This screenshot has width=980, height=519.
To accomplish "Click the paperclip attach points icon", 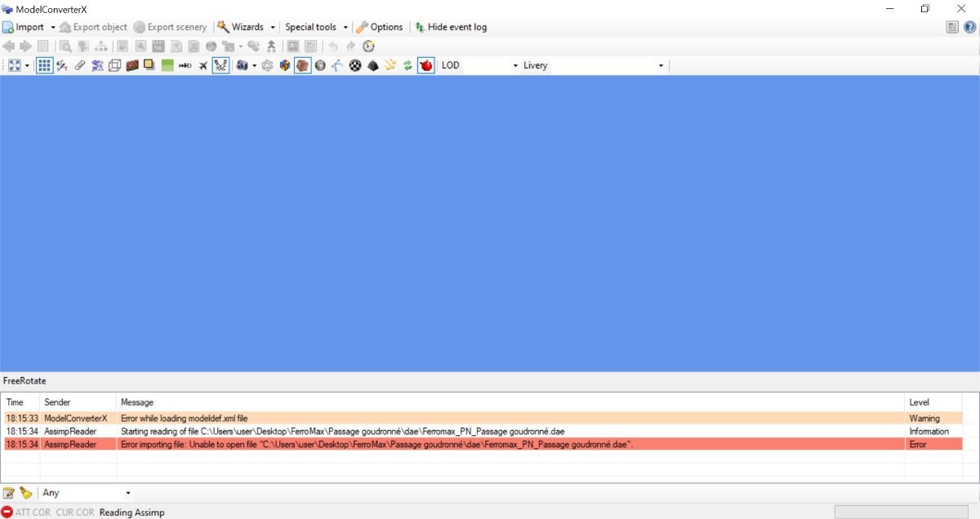I will (79, 65).
